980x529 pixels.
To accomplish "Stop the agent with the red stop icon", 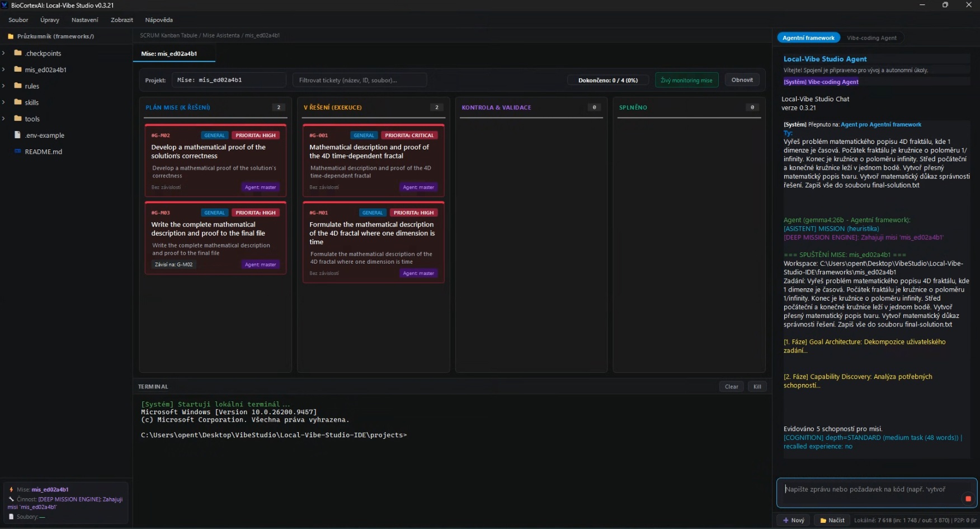I will coord(968,498).
